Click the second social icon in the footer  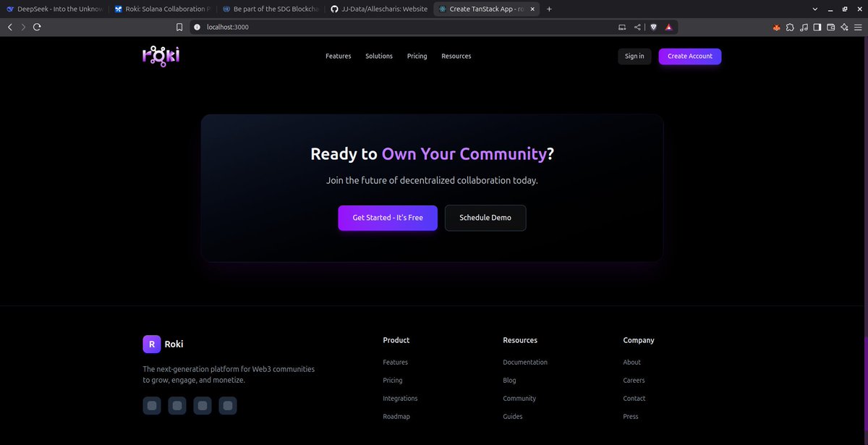click(x=177, y=406)
